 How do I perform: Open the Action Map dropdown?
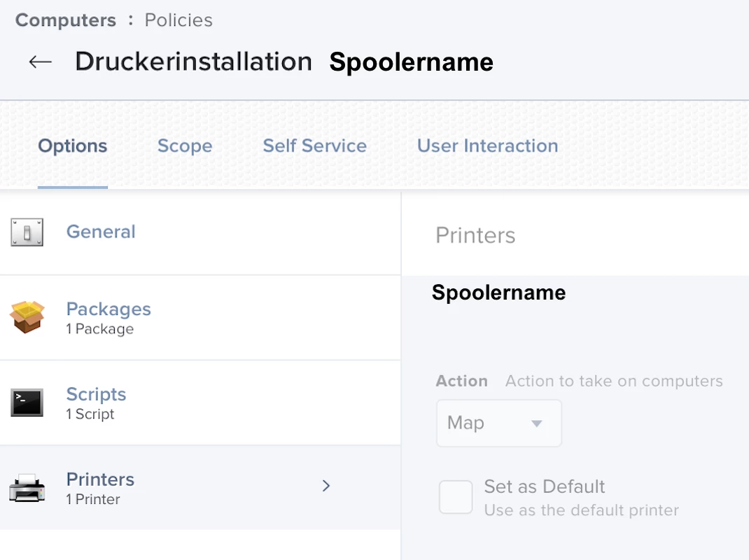(x=498, y=423)
